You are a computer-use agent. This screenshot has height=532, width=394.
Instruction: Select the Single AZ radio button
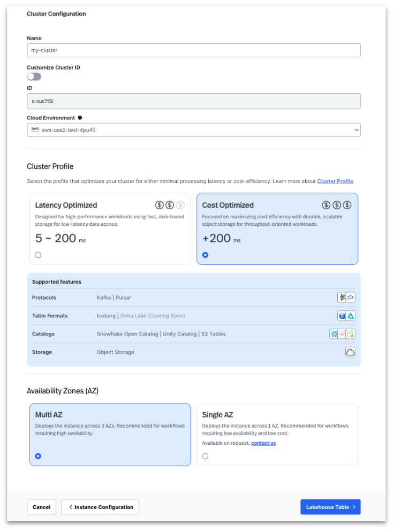click(x=206, y=456)
